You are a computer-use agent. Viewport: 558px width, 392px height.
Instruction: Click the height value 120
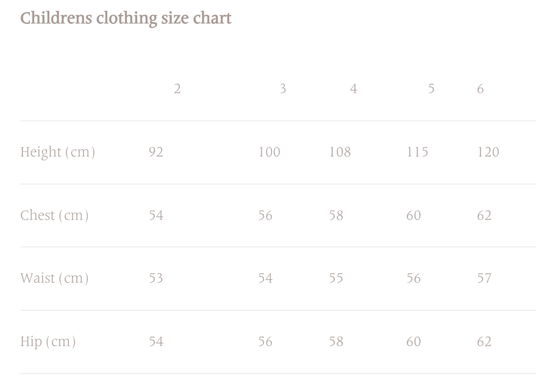[488, 152]
